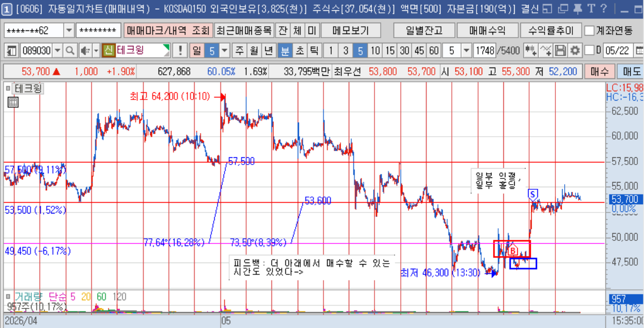Click the stock code 089030 field
This screenshot has height=328, width=644.
36,51
